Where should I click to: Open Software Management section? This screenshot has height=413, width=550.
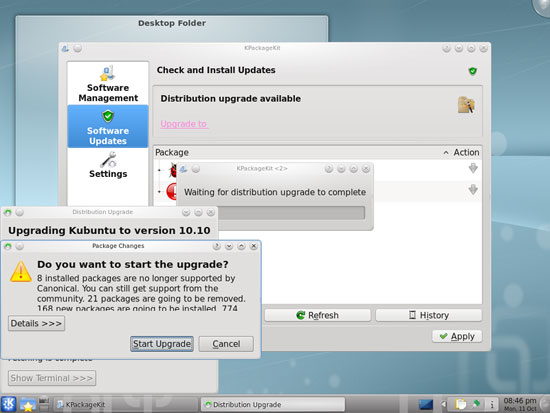point(108,84)
